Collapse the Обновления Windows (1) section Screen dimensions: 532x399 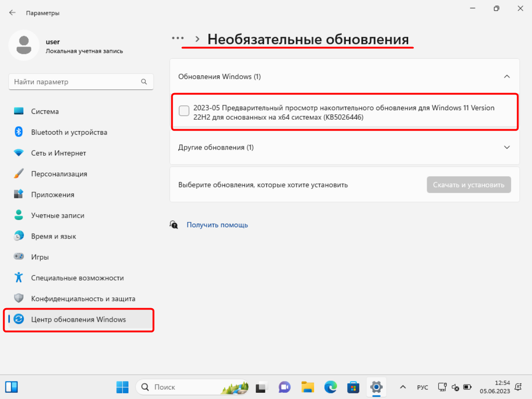pyautogui.click(x=507, y=77)
